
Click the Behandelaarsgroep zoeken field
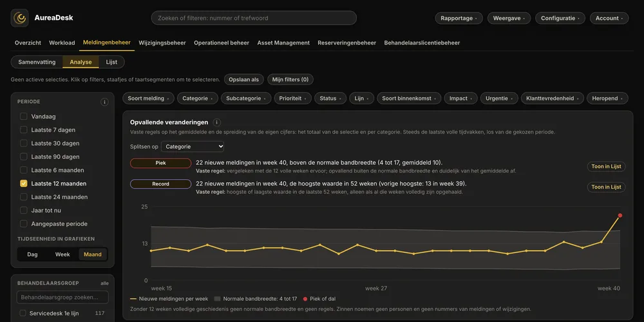click(62, 297)
